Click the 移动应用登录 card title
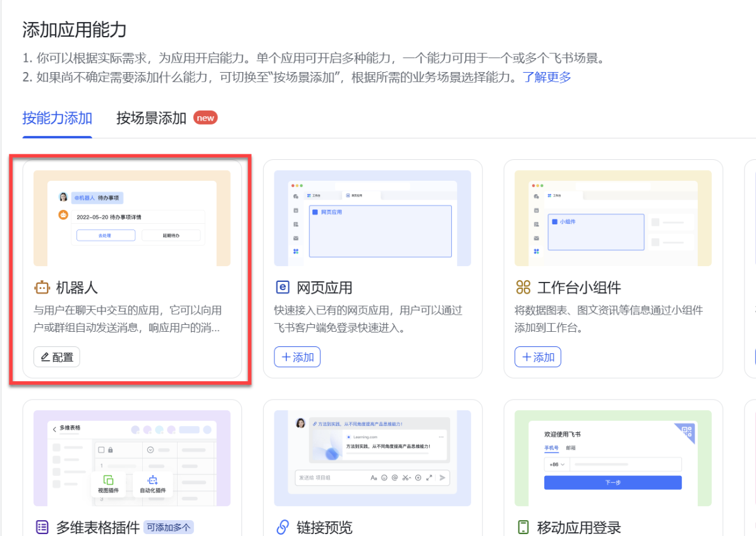The width and height of the screenshot is (756, 536). (x=579, y=527)
